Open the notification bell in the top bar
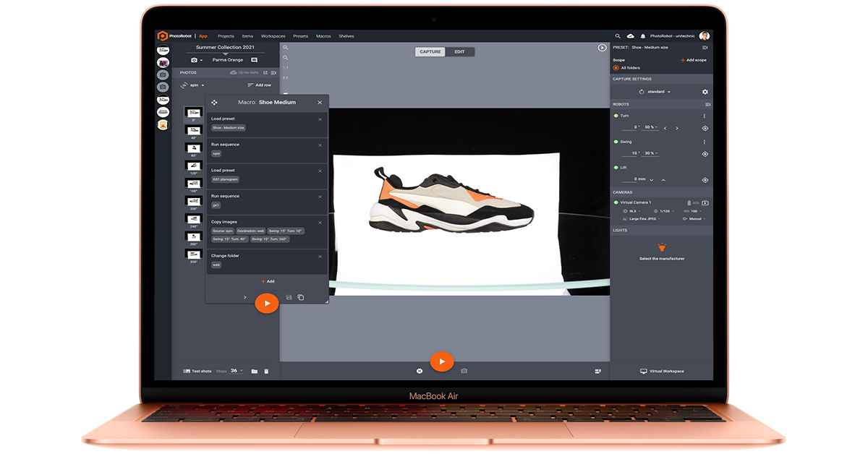This screenshot has width=868, height=454. point(642,35)
